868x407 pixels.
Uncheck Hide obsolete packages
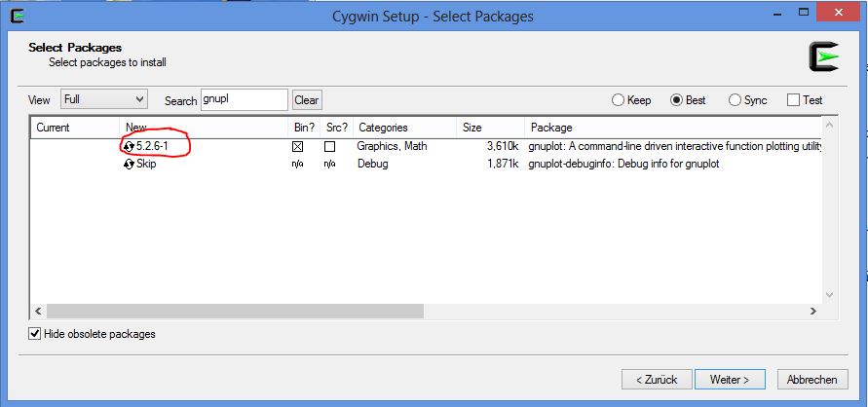tap(35, 334)
